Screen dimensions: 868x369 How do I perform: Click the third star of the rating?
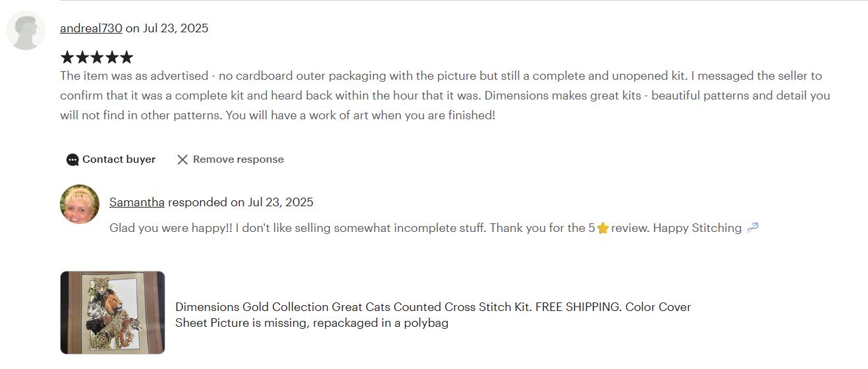pyautogui.click(x=97, y=57)
